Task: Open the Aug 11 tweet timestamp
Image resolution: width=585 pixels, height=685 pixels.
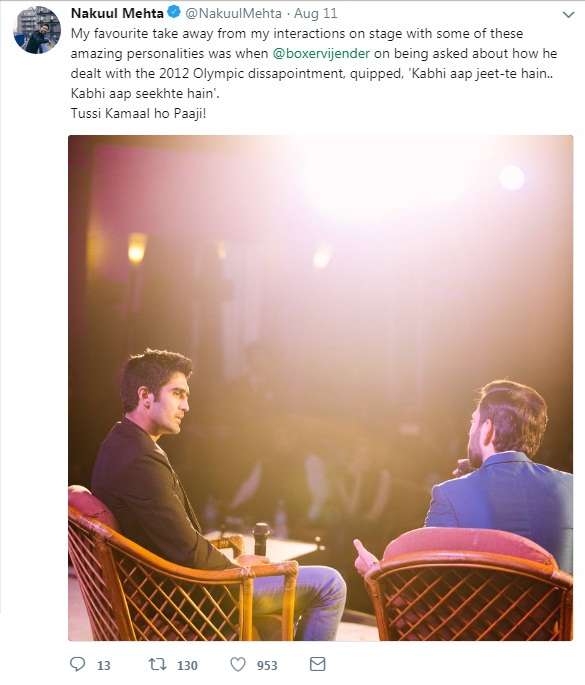Action: coord(315,13)
